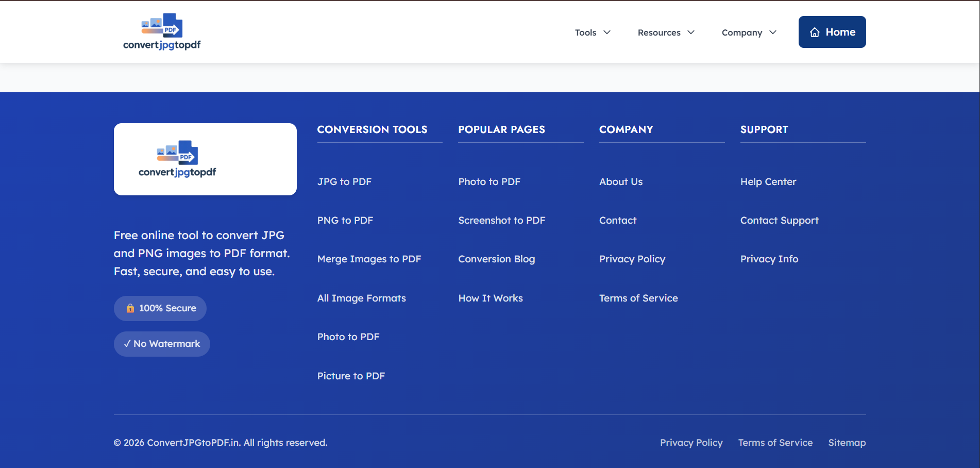
Task: Expand the Tools navigation dropdown
Action: point(593,32)
